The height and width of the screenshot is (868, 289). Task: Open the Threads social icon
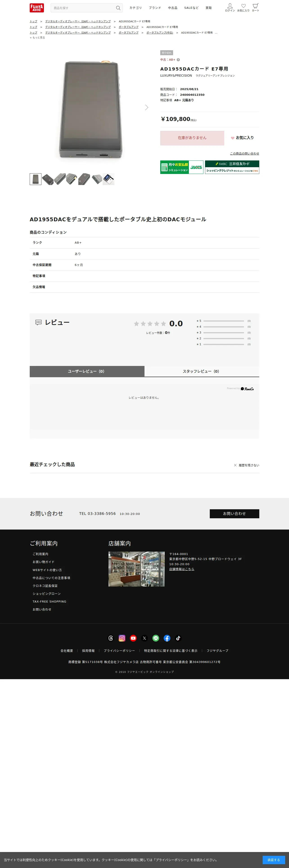tap(111, 638)
